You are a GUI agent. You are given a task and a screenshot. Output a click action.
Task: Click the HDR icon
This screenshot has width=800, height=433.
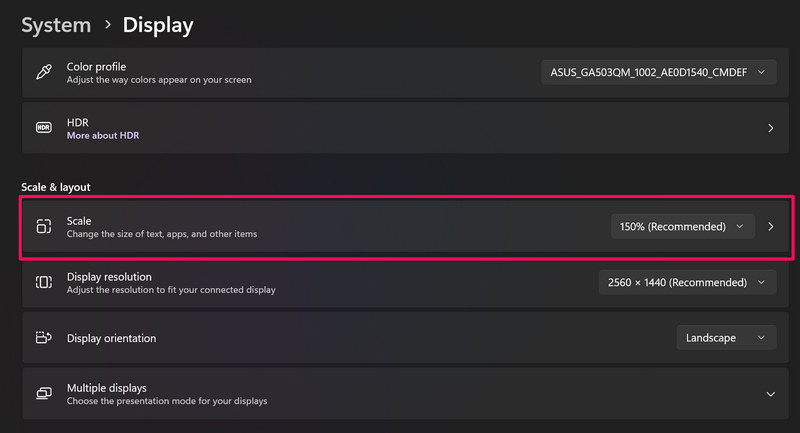43,128
